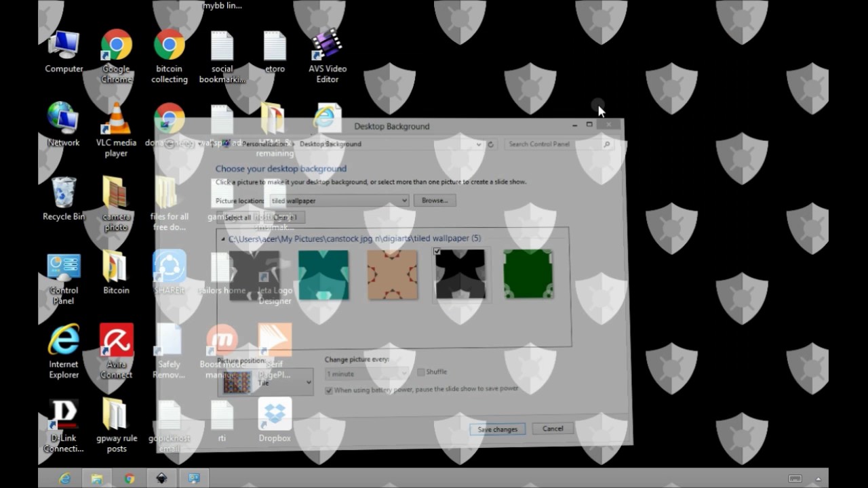Uncheck the black wallpaper thumbnail checkbox
868x488 pixels.
[x=437, y=251]
